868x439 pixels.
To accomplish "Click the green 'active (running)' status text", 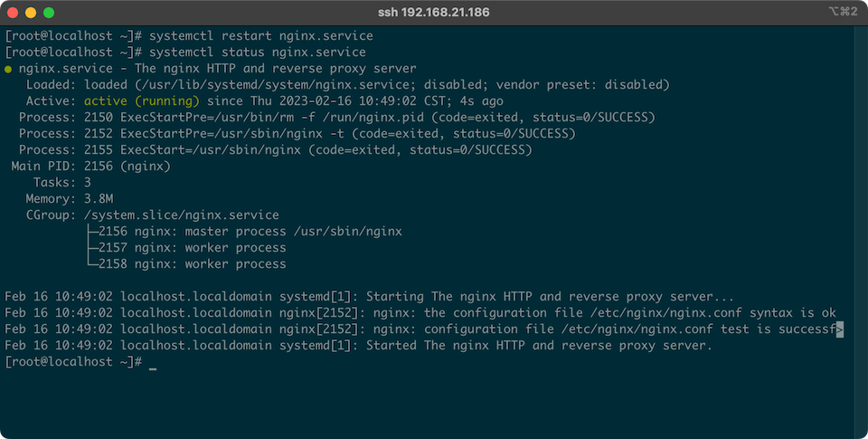I will pos(141,100).
